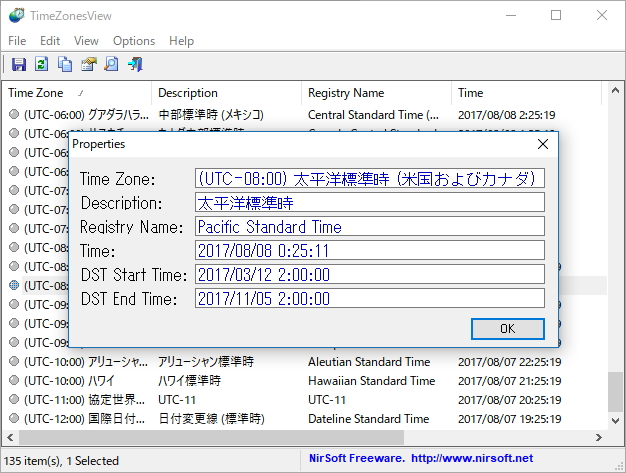
Task: Sort by Registry Name column header
Action: (x=376, y=93)
